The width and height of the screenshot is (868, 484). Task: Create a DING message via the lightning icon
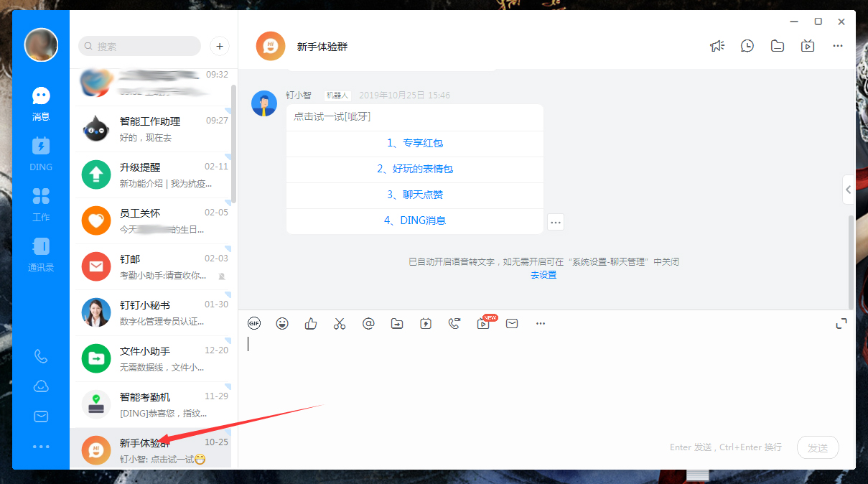click(425, 323)
